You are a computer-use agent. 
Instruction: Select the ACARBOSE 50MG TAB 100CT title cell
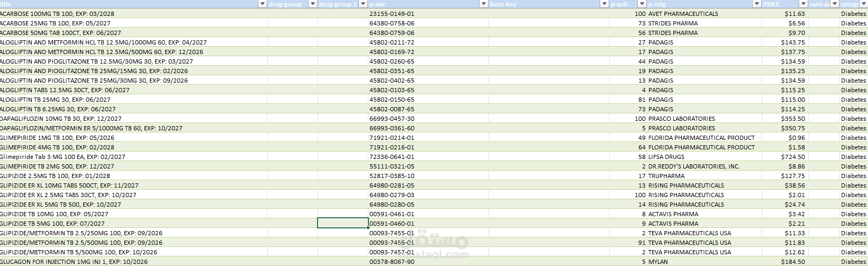pos(133,33)
